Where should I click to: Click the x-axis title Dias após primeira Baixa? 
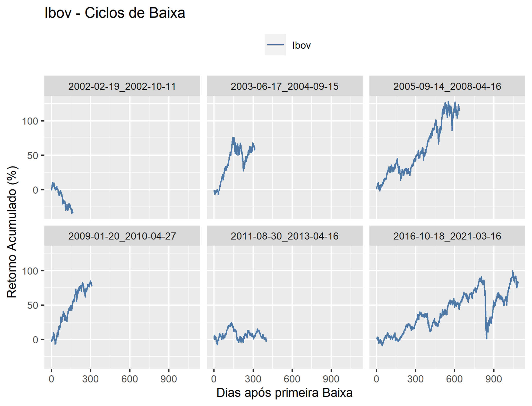285,393
